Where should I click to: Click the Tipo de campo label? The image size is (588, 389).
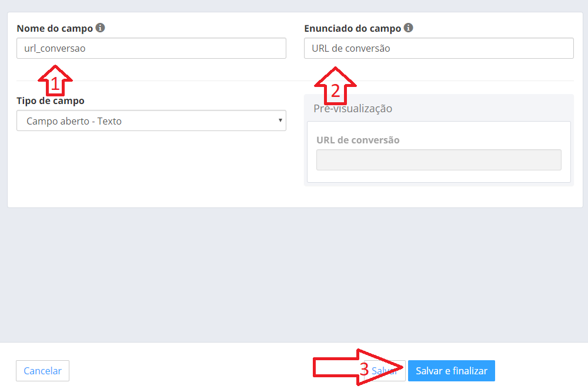[51, 101]
